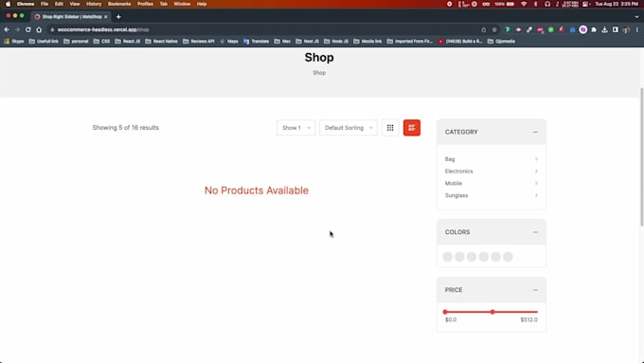Viewport: 644px width, 363px height.
Task: Collapse the PRICE panel
Action: (535, 290)
